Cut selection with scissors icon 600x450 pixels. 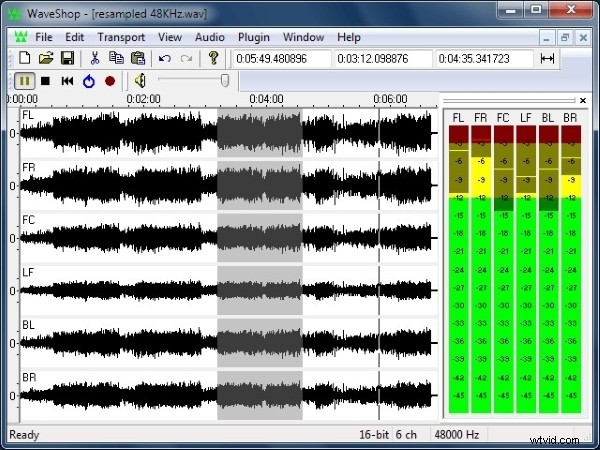pyautogui.click(x=95, y=58)
